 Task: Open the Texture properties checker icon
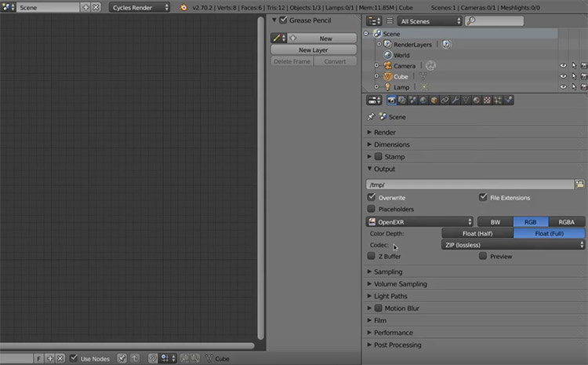[x=487, y=100]
